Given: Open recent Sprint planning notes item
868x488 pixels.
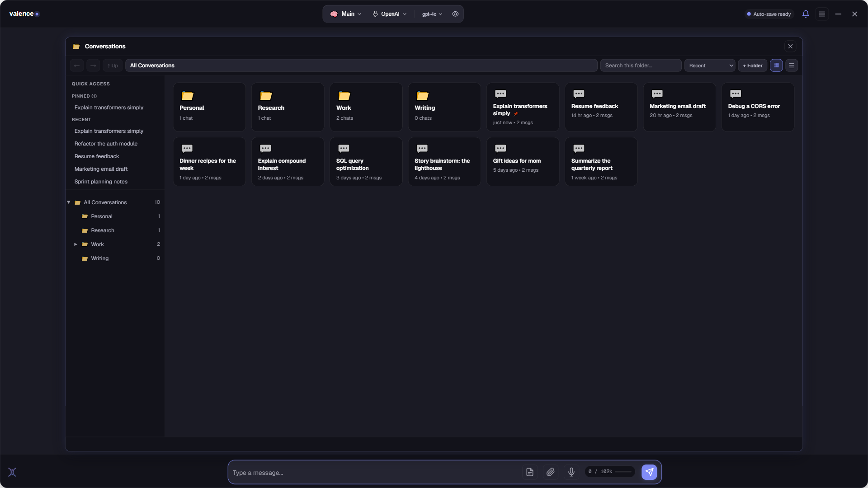Looking at the screenshot, I should [x=101, y=182].
